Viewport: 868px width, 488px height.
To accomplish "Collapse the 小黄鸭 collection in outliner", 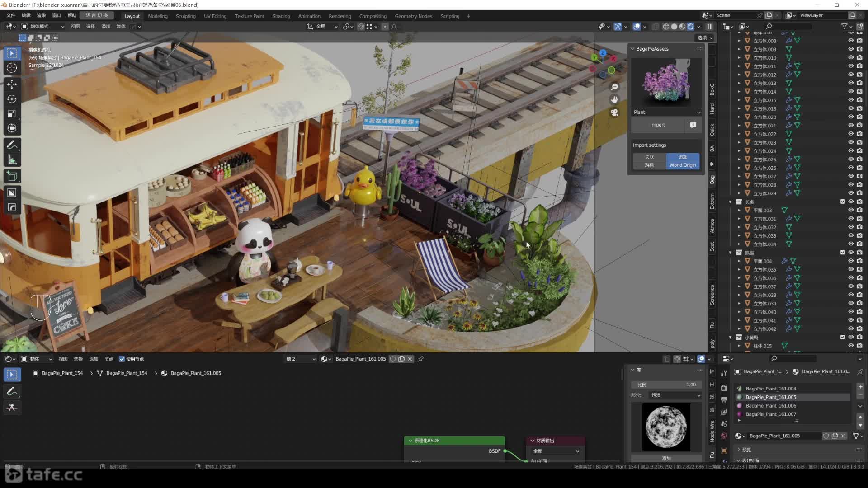I will pos(730,337).
